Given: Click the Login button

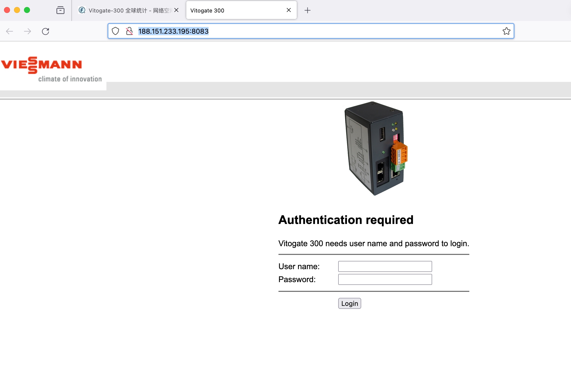Looking at the screenshot, I should (x=349, y=303).
